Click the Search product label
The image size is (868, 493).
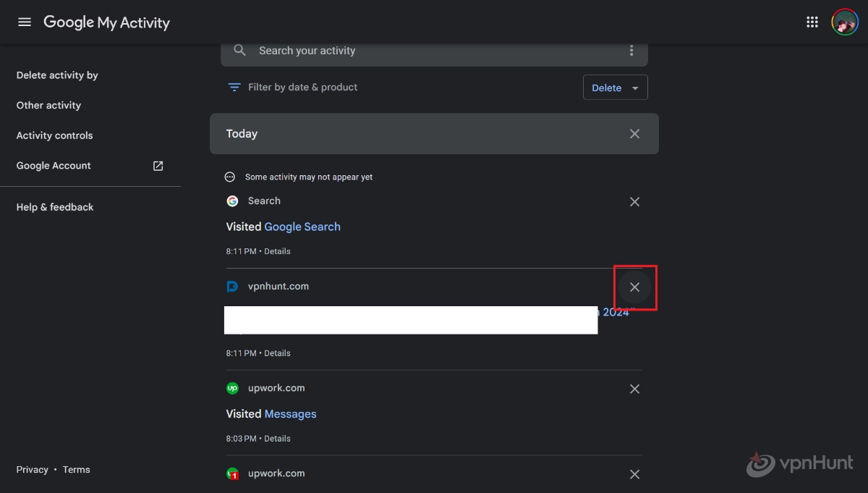point(264,201)
